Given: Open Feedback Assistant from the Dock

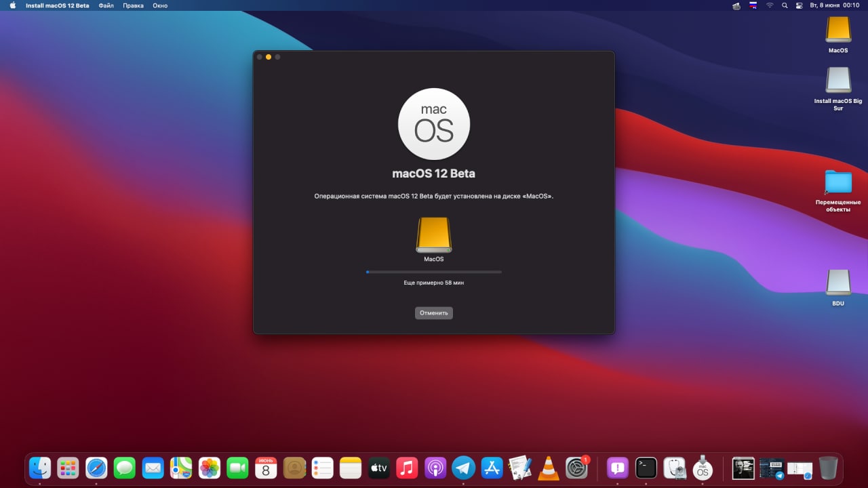Looking at the screenshot, I should pyautogui.click(x=617, y=468).
